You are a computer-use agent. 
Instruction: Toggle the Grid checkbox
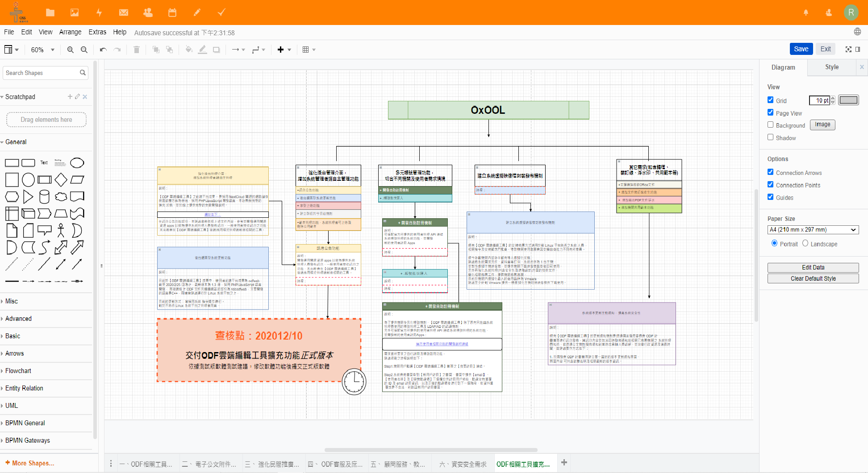[771, 100]
